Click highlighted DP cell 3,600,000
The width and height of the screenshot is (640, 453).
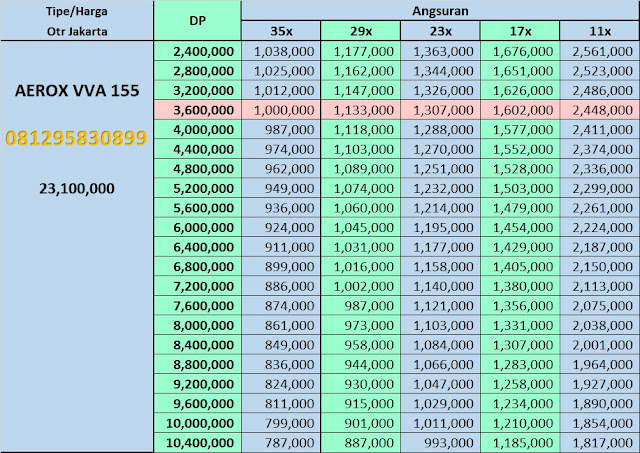point(198,110)
